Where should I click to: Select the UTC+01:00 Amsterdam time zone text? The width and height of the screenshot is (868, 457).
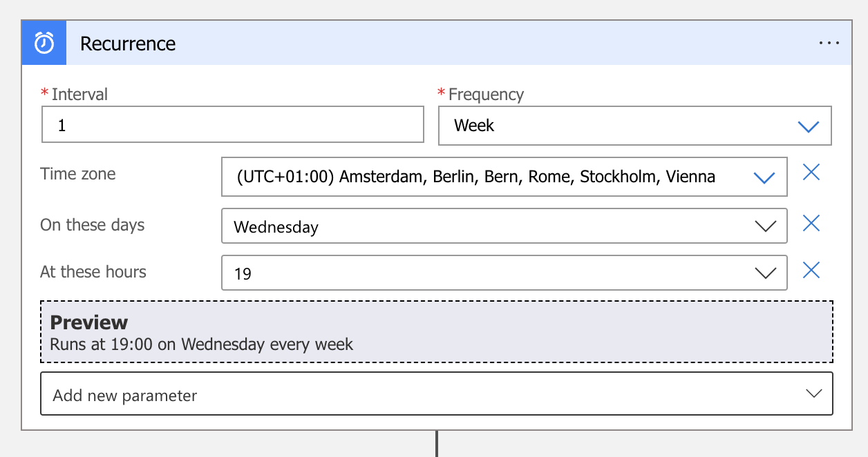pos(475,177)
